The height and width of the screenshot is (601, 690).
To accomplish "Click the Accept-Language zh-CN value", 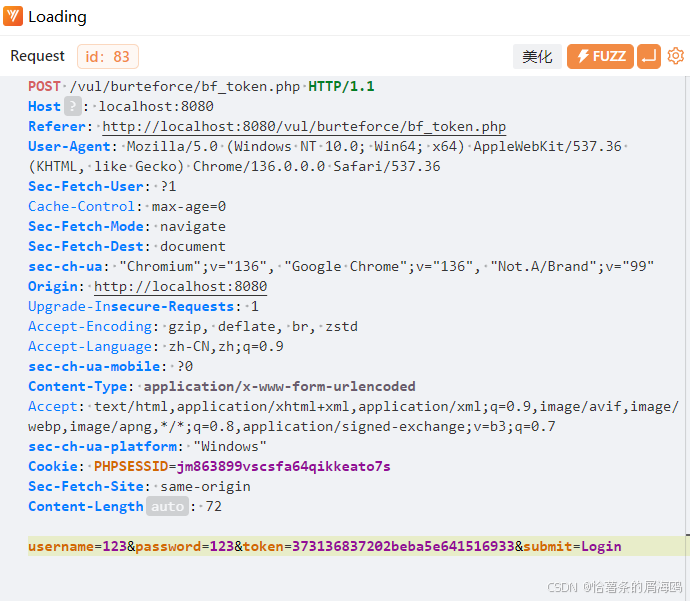I will click(226, 347).
